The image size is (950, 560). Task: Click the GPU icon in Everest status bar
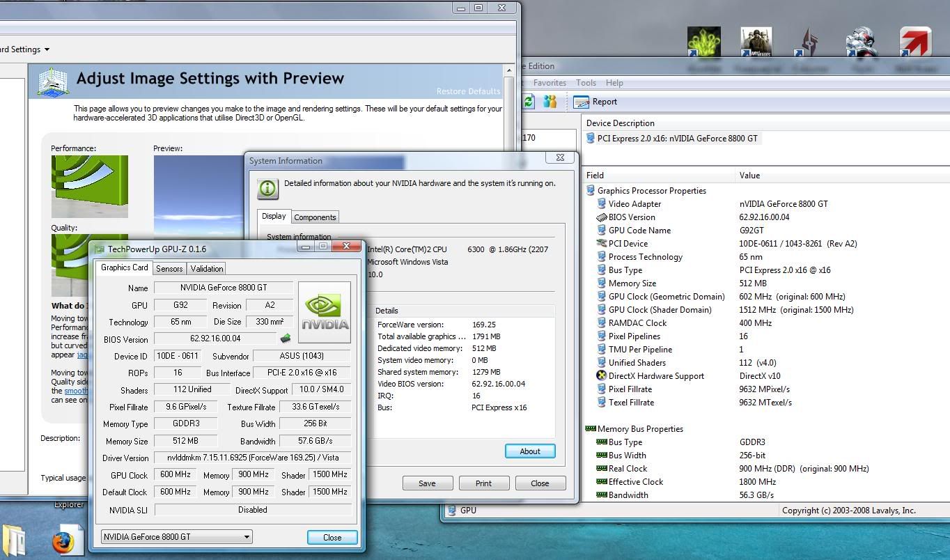[x=452, y=511]
